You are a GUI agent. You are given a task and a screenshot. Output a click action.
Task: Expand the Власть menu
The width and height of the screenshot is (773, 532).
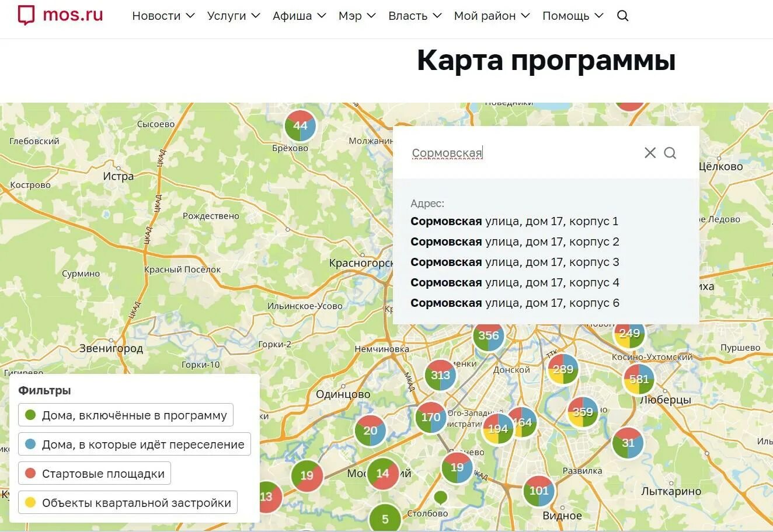coord(415,16)
